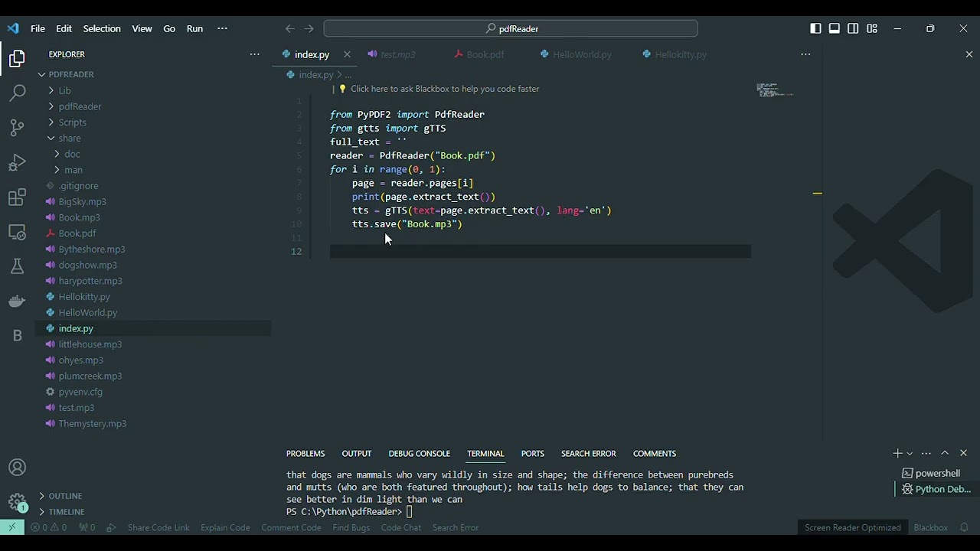The image size is (980, 551).
Task: Select the powershell terminal entry
Action: tap(936, 473)
